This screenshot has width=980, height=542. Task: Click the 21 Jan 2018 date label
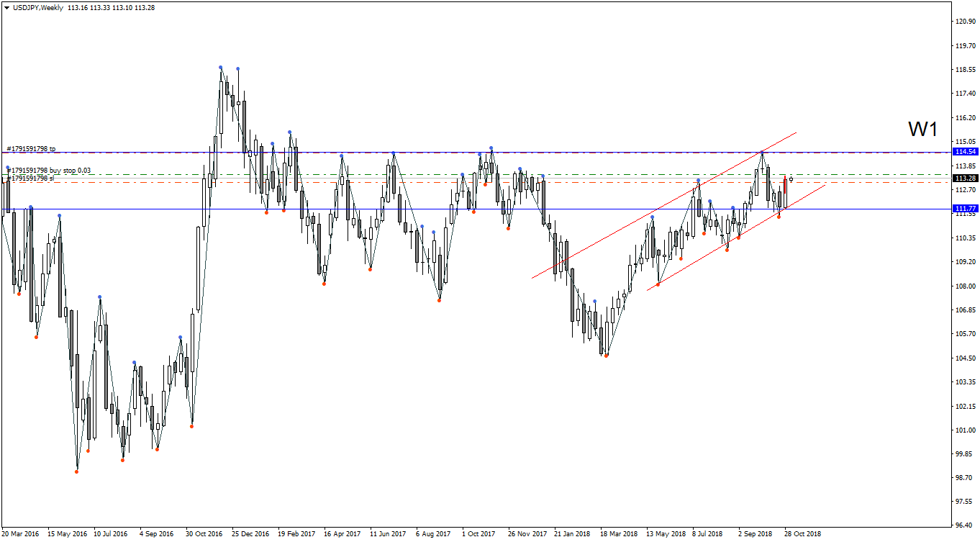[572, 534]
